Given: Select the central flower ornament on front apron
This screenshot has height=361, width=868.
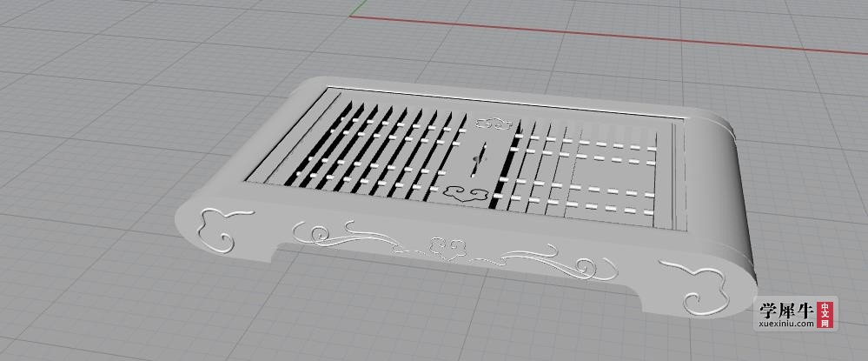Looking at the screenshot, I should pyautogui.click(x=447, y=247).
